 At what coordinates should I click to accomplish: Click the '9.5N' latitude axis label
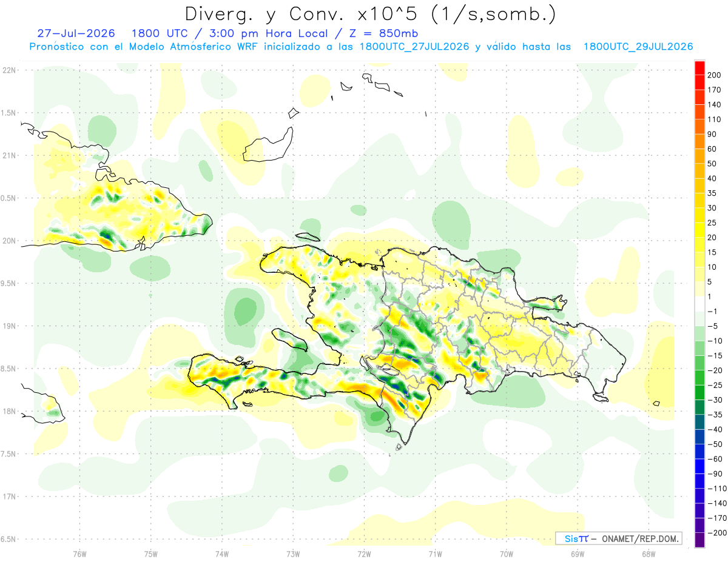click(8, 283)
